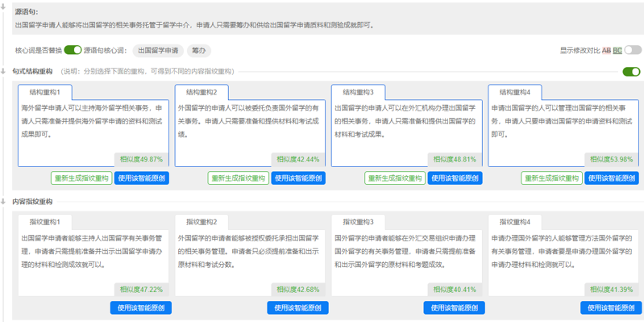Click 重新生成指纹重构 under 结构重构4

(551, 178)
